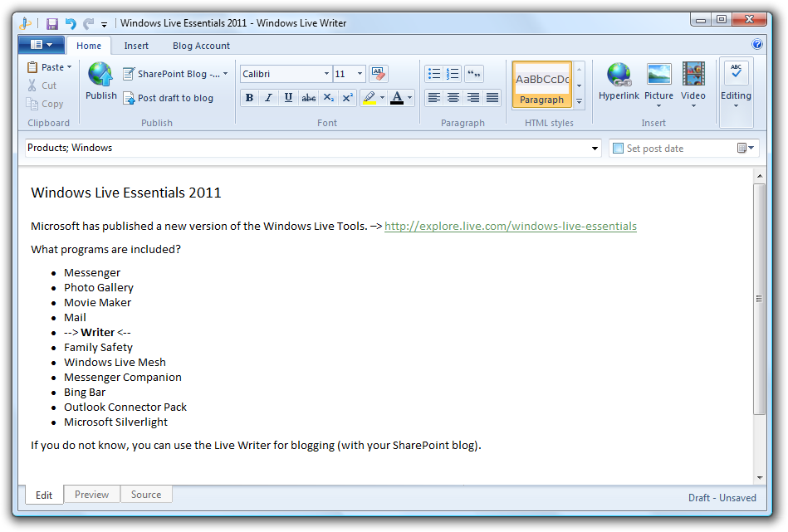Open the Blog Account tab
Viewport: 788px width, 532px height.
click(201, 46)
